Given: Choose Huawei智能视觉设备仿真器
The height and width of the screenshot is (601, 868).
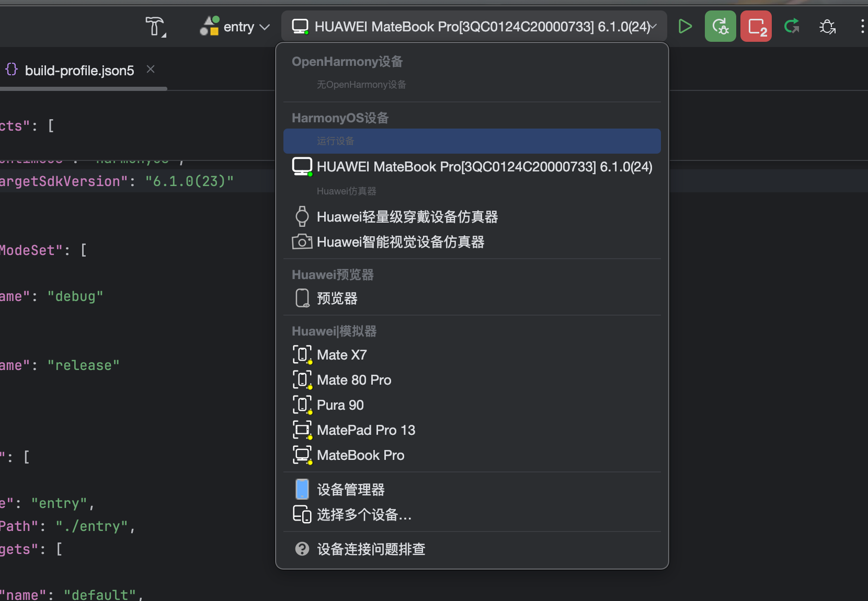Looking at the screenshot, I should coord(472,241).
